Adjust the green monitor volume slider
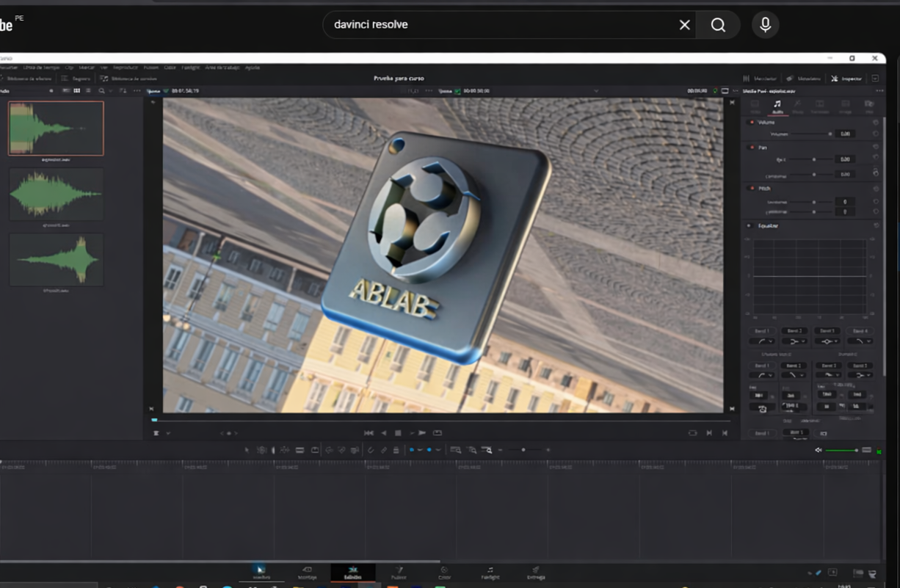 841,450
